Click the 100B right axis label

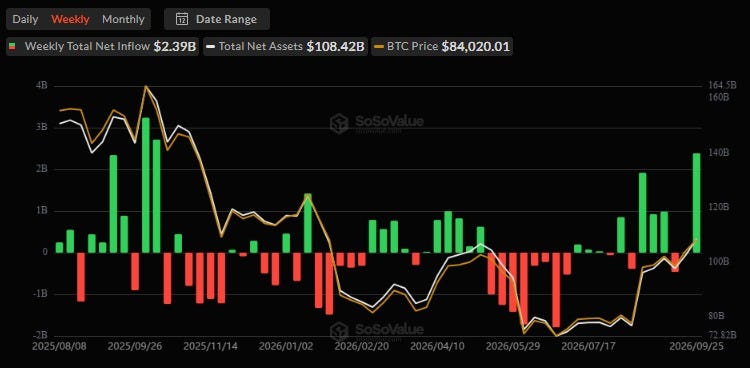tap(719, 262)
